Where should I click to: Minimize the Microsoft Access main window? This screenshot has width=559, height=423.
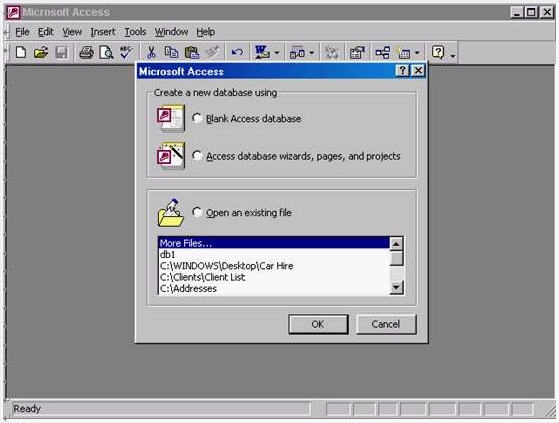[517, 12]
